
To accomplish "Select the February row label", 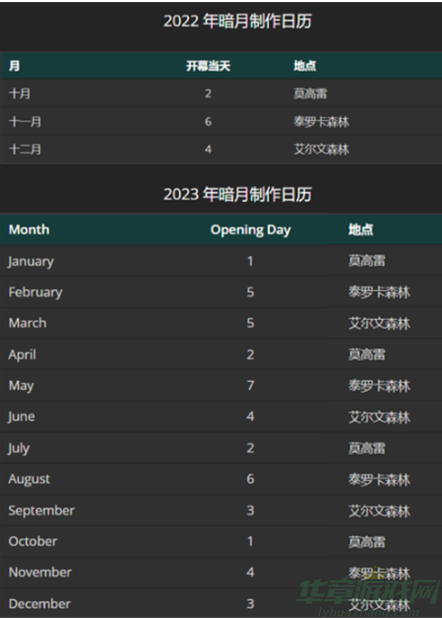I will coord(36,293).
